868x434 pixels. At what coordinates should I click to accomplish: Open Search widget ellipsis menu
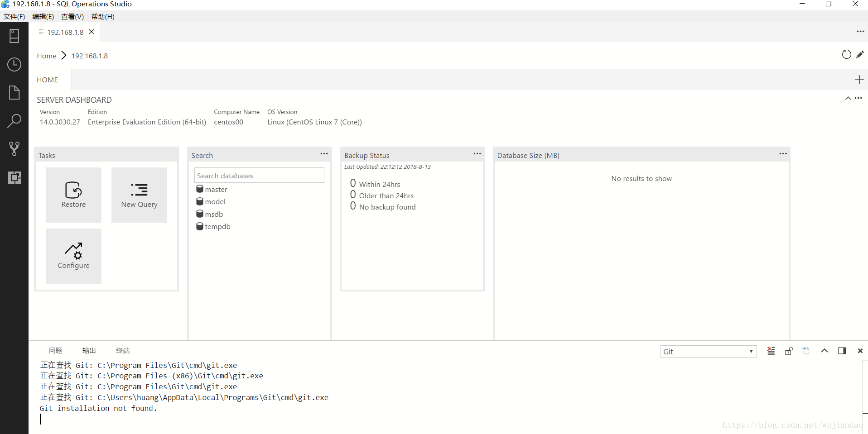[324, 154]
